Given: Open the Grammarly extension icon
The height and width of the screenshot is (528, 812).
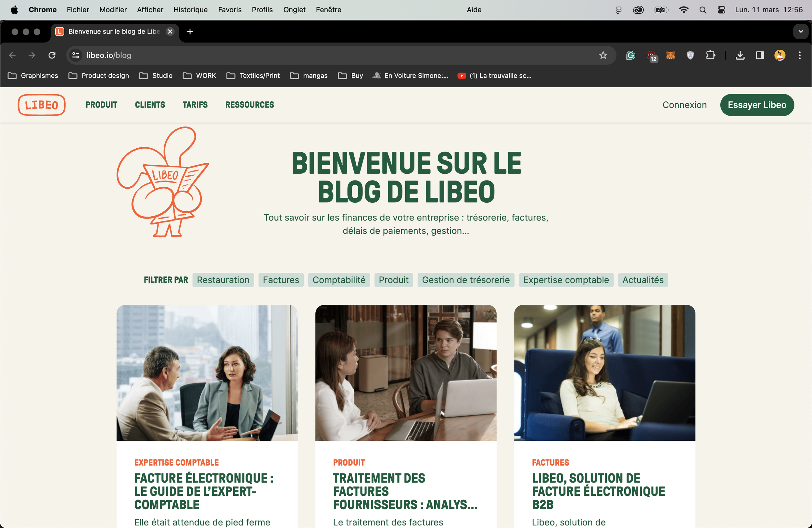Looking at the screenshot, I should pyautogui.click(x=630, y=55).
